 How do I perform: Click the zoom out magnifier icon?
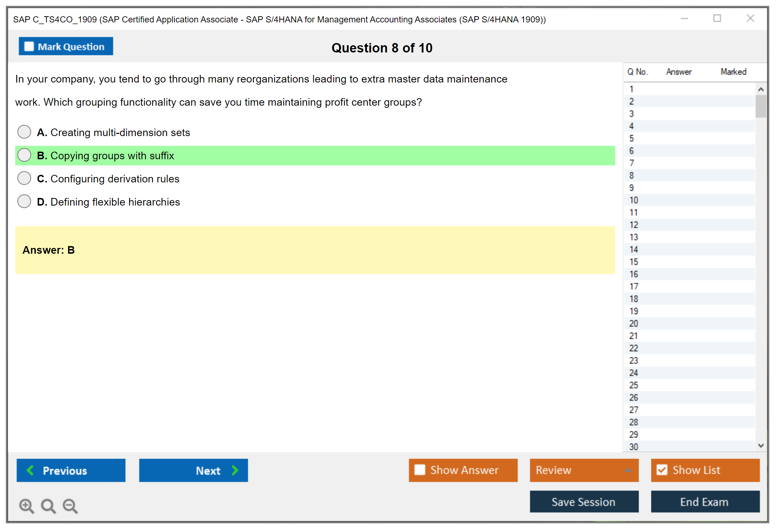tap(70, 505)
